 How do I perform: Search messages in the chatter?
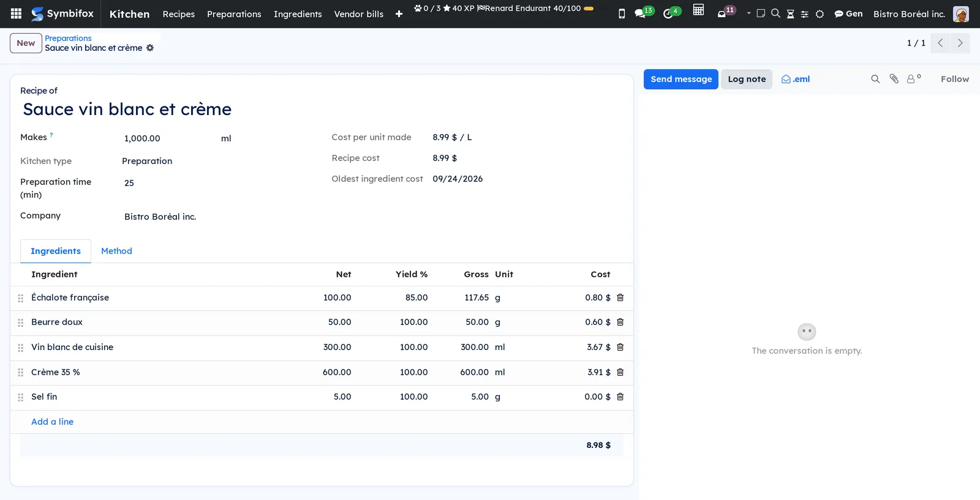pos(875,79)
